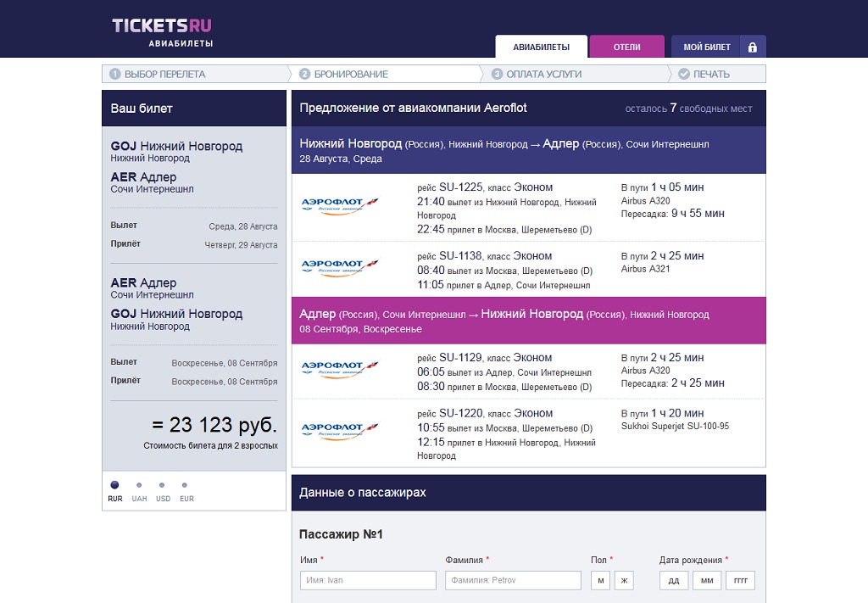Select EUR currency option
This screenshot has width=868, height=603.
click(x=186, y=486)
